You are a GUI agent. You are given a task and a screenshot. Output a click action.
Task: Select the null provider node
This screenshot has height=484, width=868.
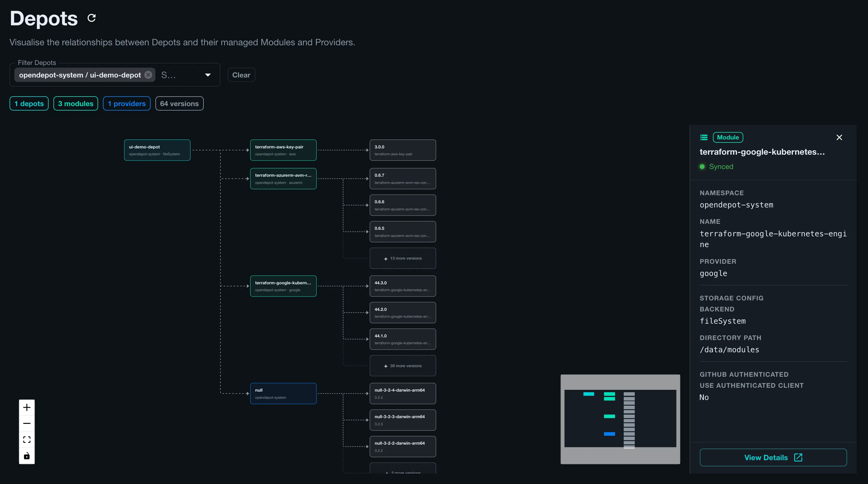[x=283, y=393]
